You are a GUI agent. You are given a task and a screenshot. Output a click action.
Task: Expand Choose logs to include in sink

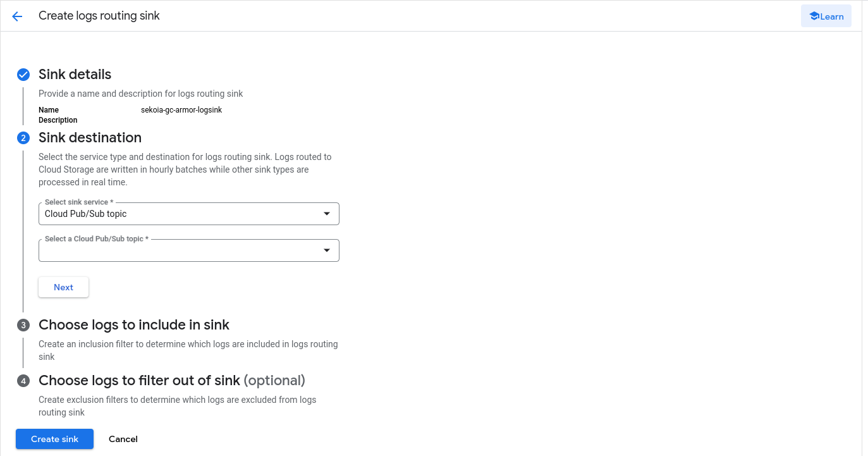tap(134, 325)
